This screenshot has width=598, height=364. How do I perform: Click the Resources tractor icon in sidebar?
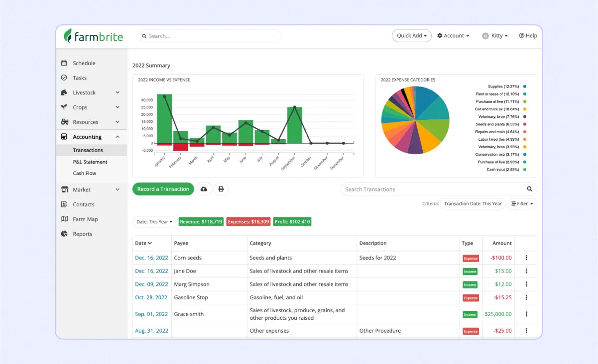click(x=64, y=122)
